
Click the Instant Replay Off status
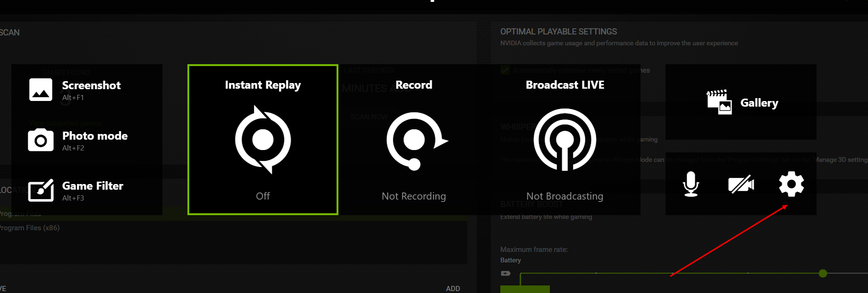pyautogui.click(x=263, y=196)
